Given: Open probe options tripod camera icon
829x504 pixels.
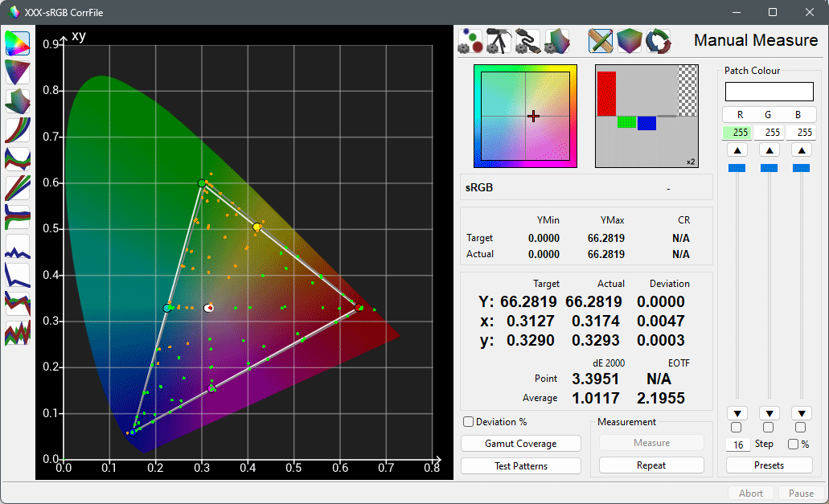Looking at the screenshot, I should (x=499, y=41).
